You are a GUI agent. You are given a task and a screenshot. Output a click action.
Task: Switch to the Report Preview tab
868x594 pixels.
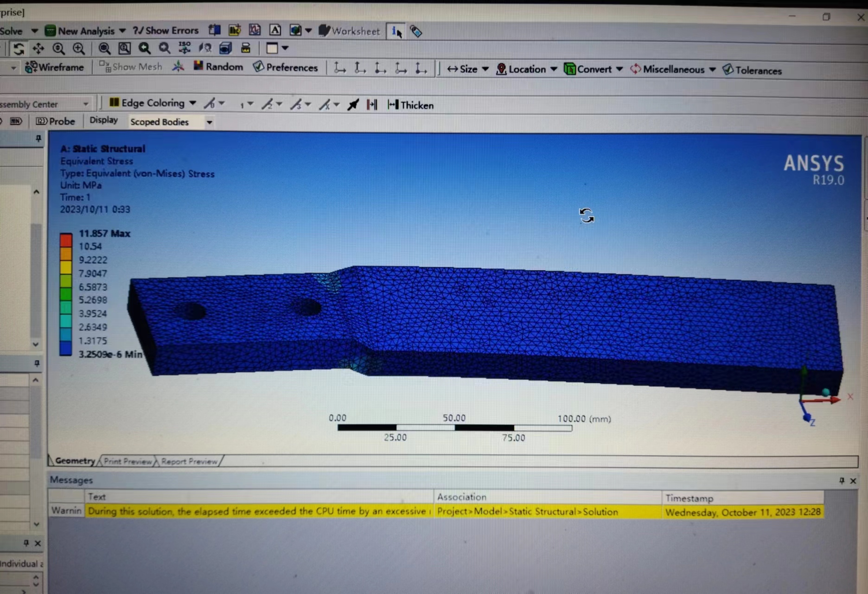pyautogui.click(x=189, y=461)
